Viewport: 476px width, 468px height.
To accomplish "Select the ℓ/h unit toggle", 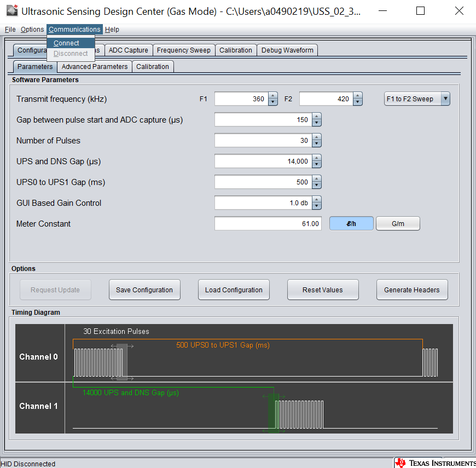I will pos(351,223).
